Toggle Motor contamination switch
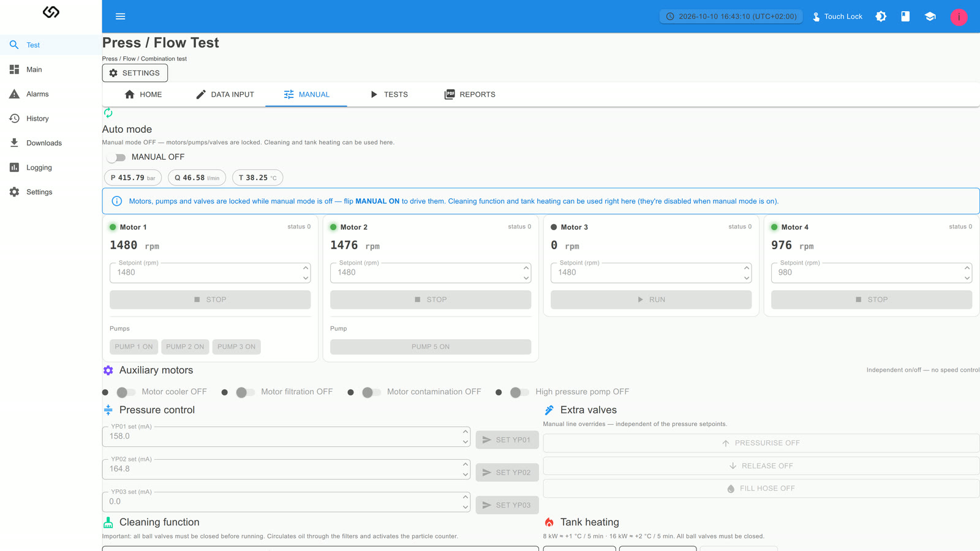This screenshot has height=551, width=980. click(x=371, y=392)
